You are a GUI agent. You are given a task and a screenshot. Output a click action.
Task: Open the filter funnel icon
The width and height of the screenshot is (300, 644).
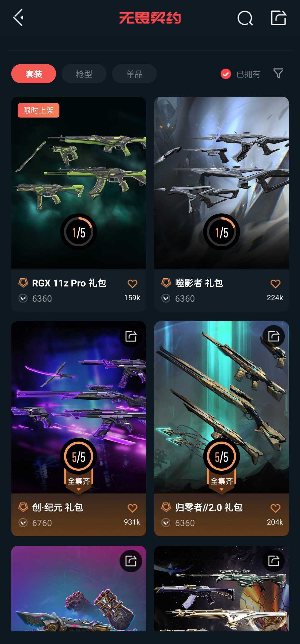(x=278, y=73)
